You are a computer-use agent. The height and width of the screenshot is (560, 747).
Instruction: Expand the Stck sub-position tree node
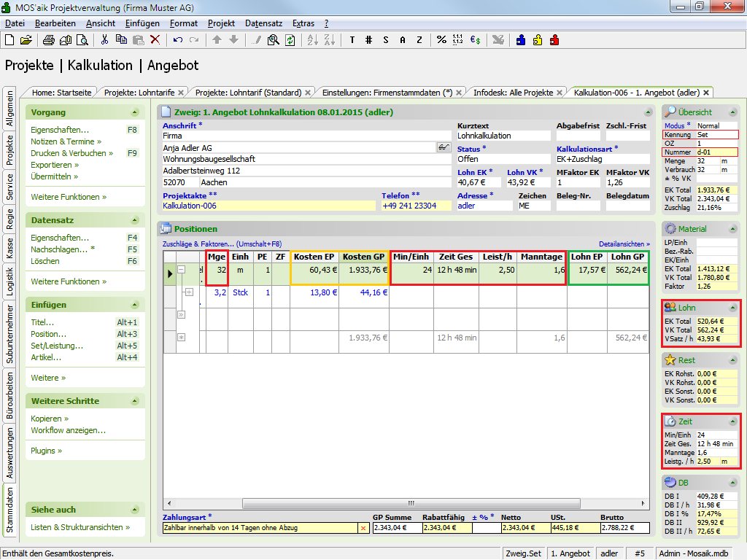coord(189,292)
